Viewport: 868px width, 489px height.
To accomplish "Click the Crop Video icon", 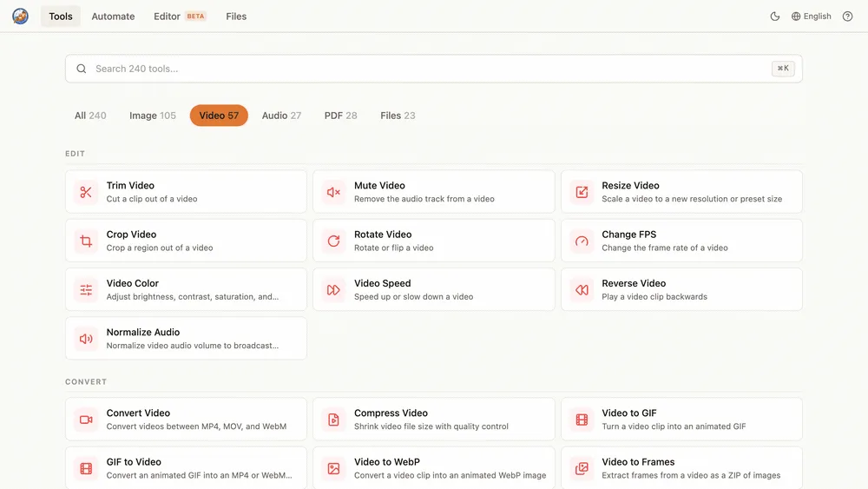I will pos(86,241).
